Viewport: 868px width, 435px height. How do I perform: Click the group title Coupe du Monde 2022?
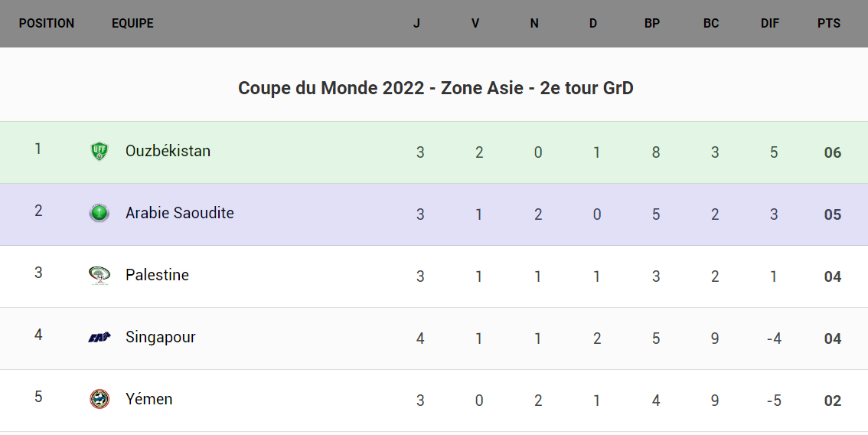[x=436, y=89]
